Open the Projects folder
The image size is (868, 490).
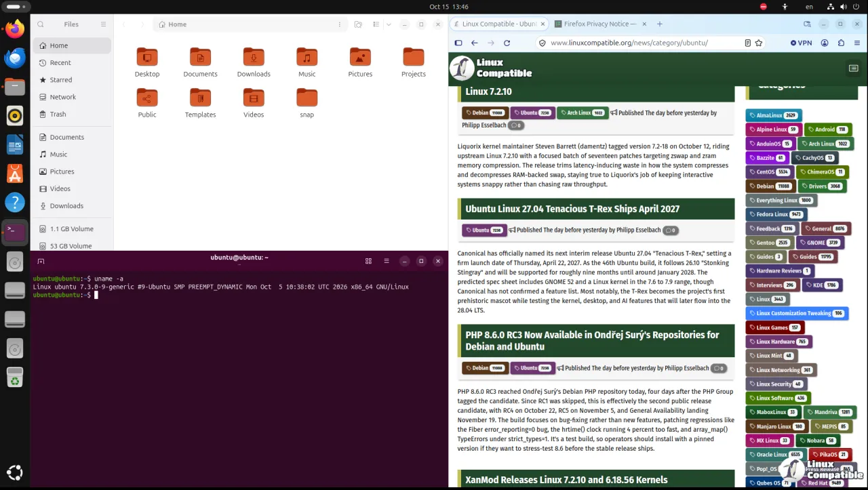(413, 62)
